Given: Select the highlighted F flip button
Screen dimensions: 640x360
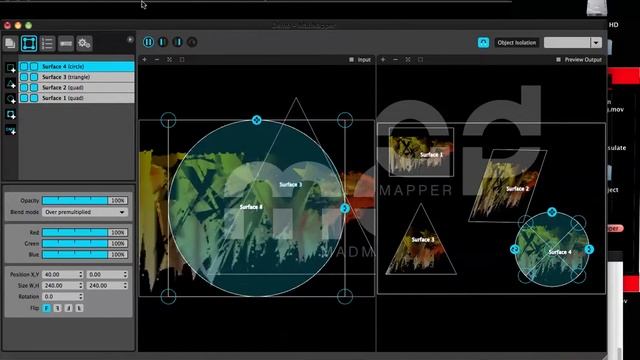Looking at the screenshot, I should click(x=47, y=308).
